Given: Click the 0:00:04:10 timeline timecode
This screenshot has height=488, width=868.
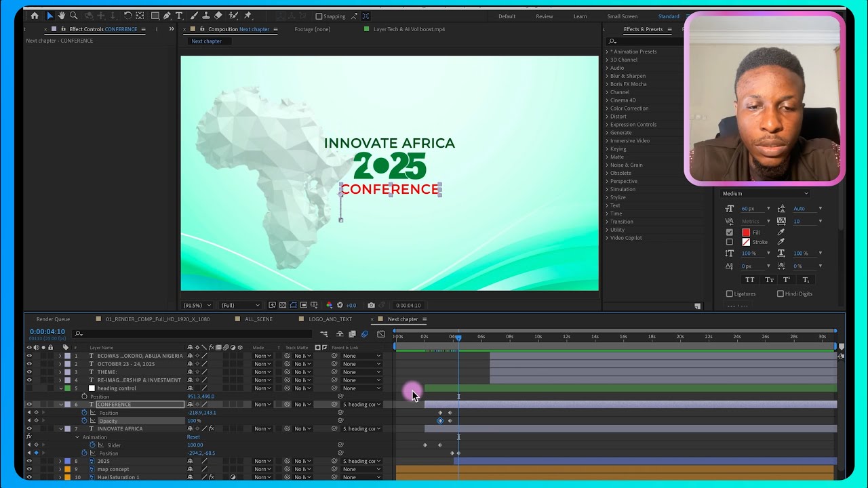Looking at the screenshot, I should coord(47,331).
